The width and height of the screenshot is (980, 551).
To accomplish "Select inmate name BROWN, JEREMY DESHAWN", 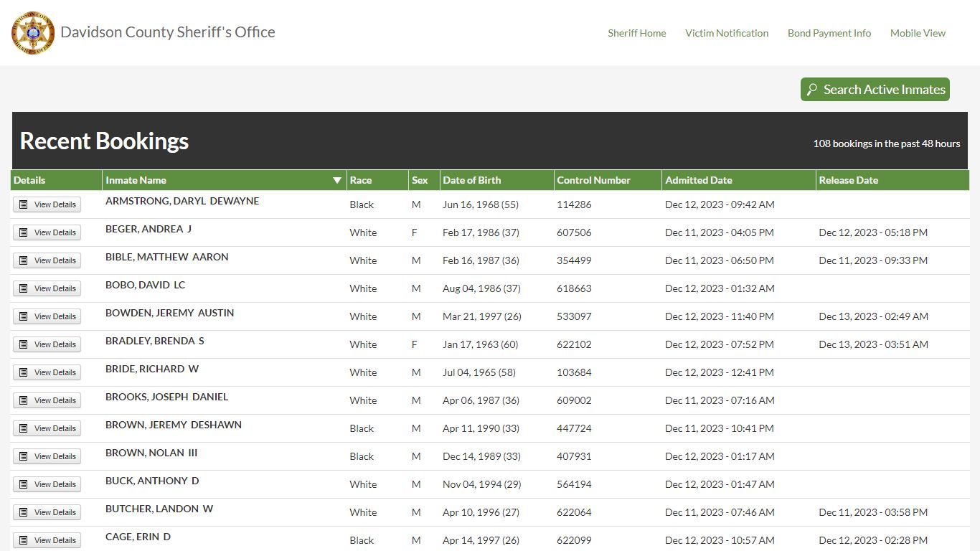I will pyautogui.click(x=174, y=425).
